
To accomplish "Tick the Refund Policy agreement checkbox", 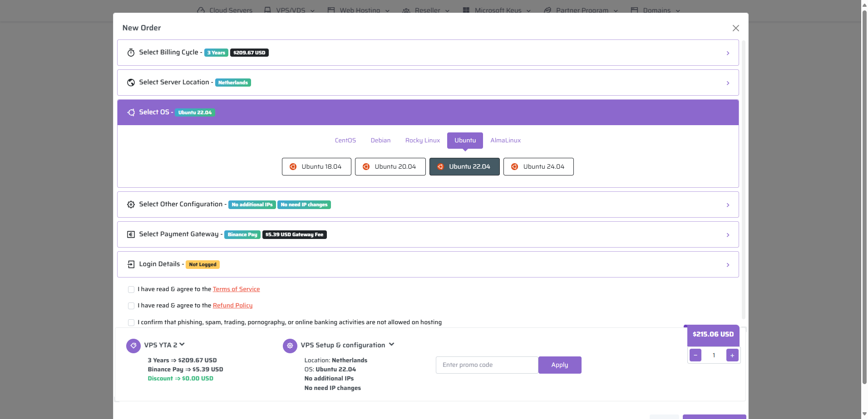I will click(x=131, y=306).
